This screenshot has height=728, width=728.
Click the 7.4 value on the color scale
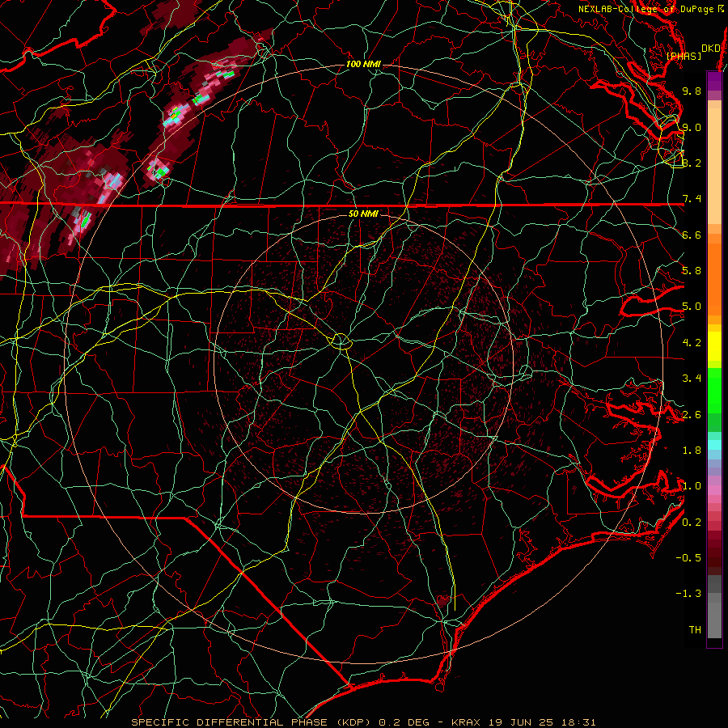[692, 199]
